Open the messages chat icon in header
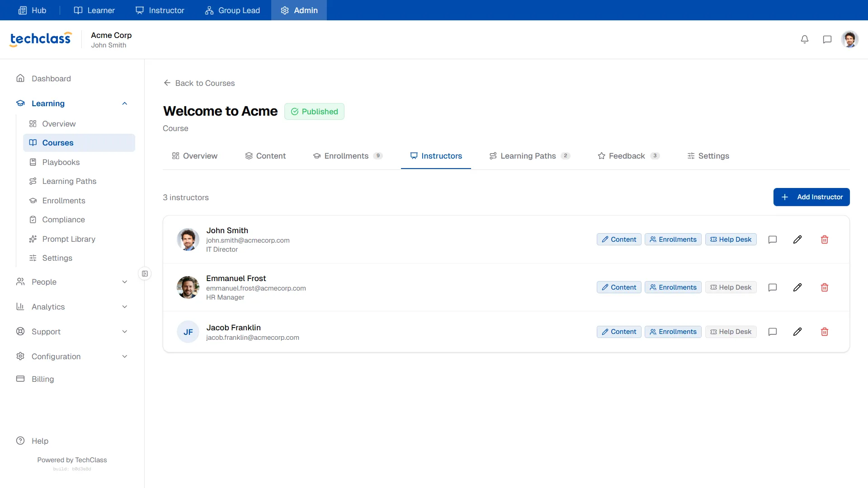 click(827, 39)
